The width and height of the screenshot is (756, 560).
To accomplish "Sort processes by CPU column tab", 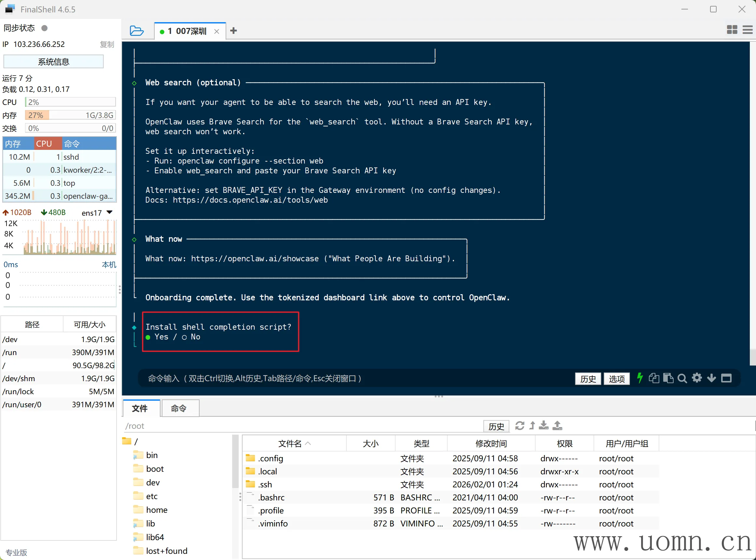I will pos(48,144).
